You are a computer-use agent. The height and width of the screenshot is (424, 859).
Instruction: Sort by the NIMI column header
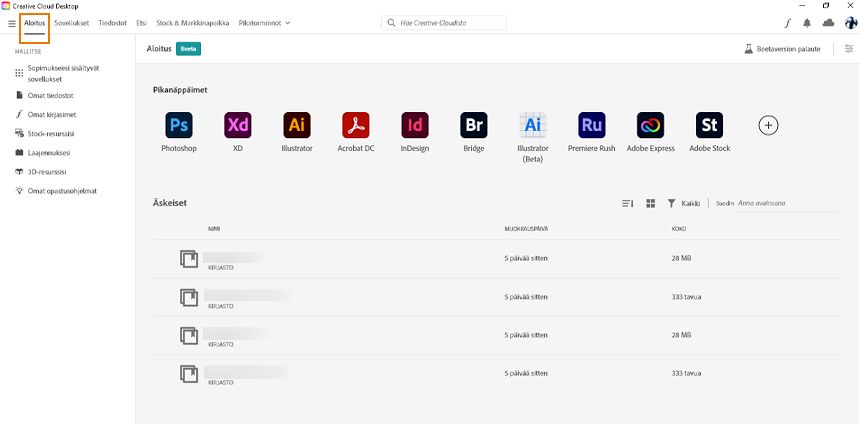(214, 229)
